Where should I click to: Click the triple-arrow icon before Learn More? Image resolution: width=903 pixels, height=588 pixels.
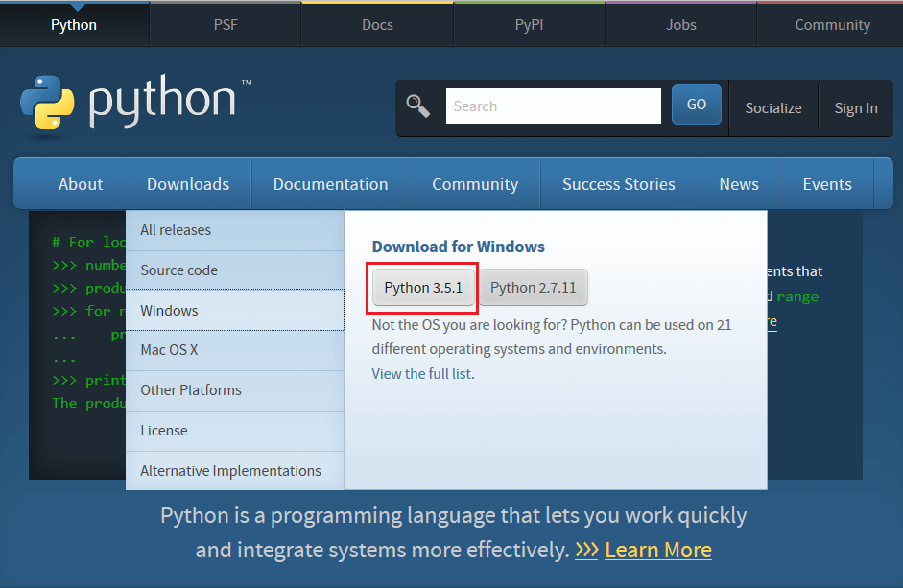(587, 550)
